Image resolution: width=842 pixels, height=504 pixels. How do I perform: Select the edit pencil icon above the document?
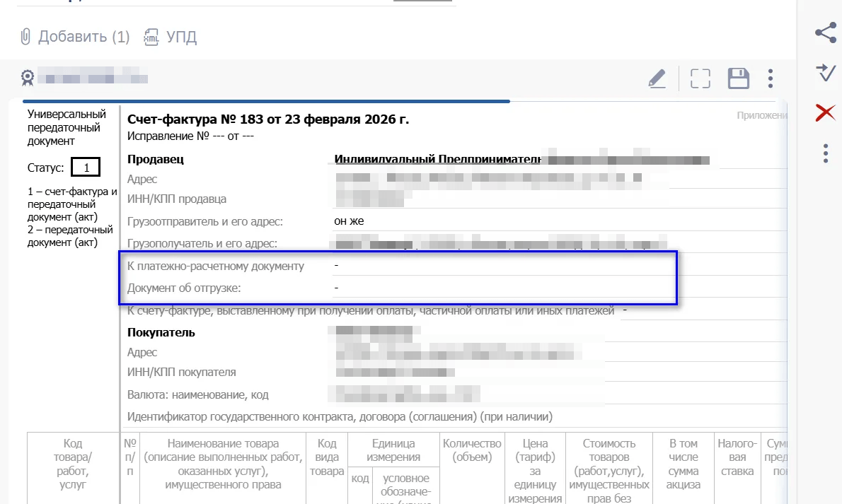coord(657,78)
